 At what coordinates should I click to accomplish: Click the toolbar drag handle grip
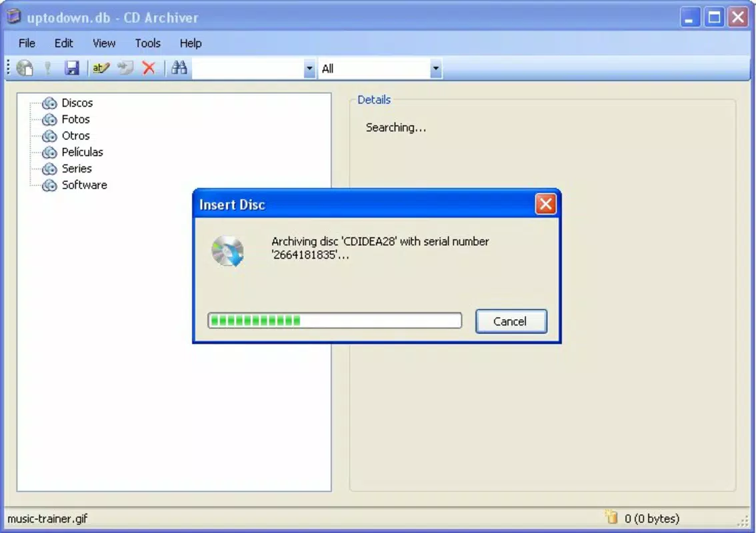pos(8,68)
